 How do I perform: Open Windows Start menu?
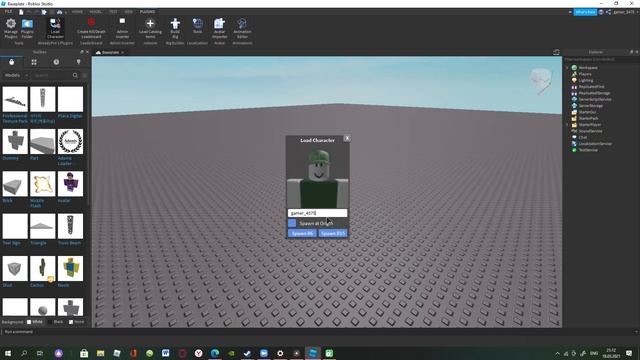[8, 353]
